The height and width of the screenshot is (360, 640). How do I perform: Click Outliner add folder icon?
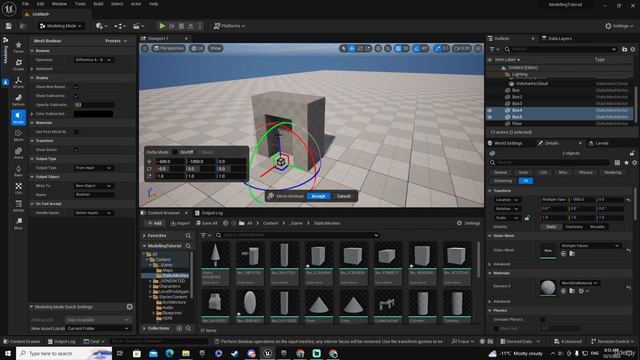(x=624, y=49)
